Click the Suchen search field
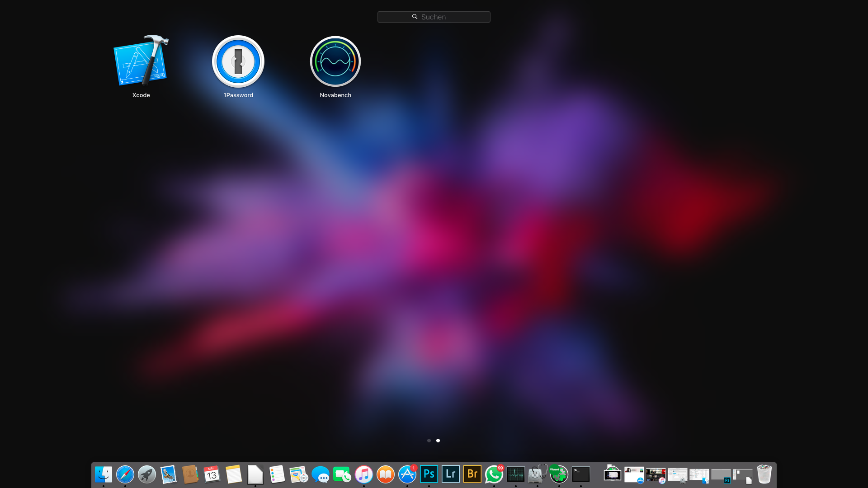Viewport: 868px width, 488px height. point(434,17)
